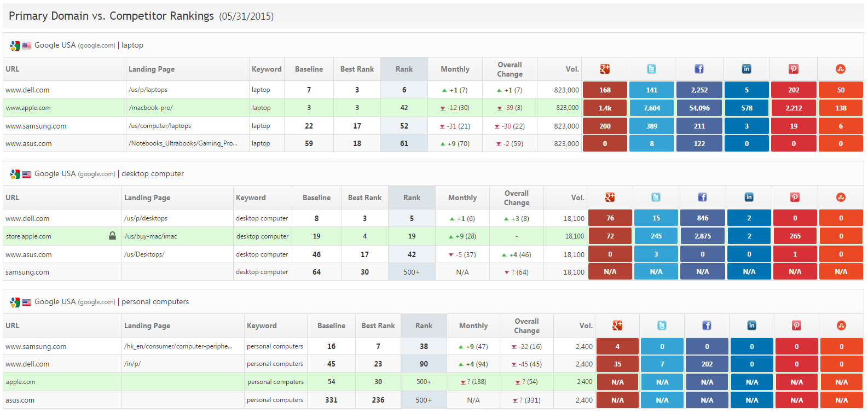Screen dimensions: 868x413
Task: Click the Monthly column header in the laptop table
Action: [455, 69]
